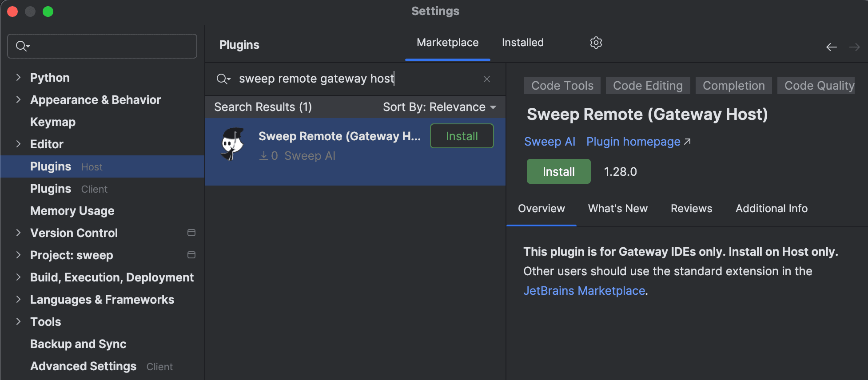Screen dimensions: 868x380
Task: Click the Completion tag
Action: pos(733,86)
